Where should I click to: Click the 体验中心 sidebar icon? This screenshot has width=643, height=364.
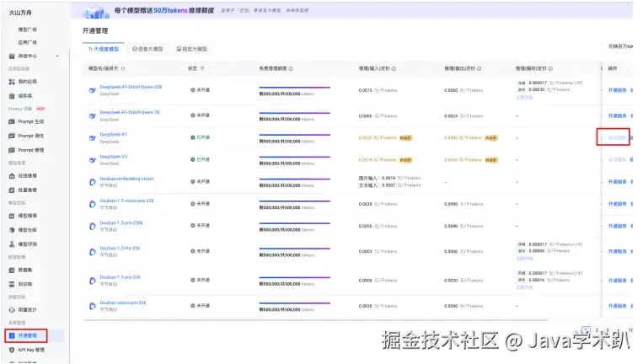12,56
